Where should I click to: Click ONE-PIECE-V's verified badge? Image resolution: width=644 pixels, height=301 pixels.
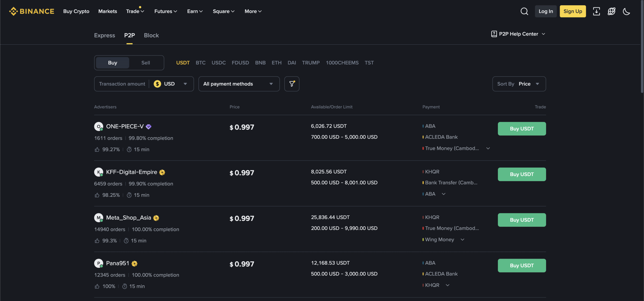(148, 126)
